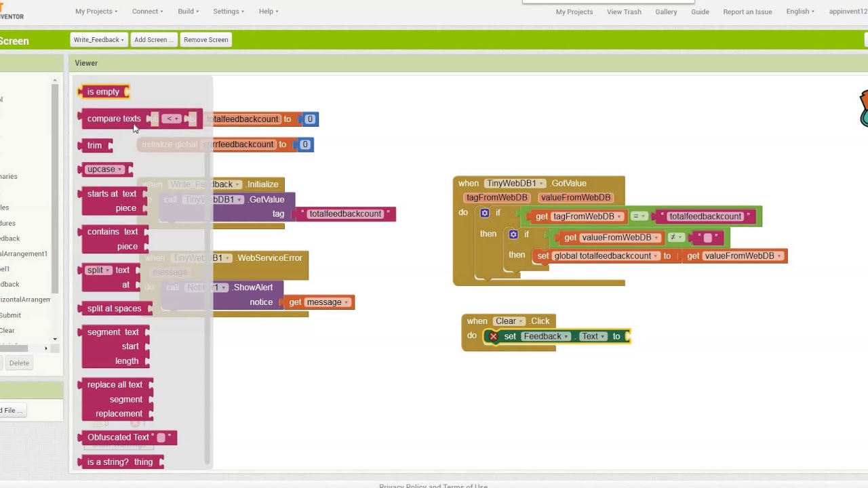Open the Help menu
Screen dimensions: 868x488
[269, 12]
